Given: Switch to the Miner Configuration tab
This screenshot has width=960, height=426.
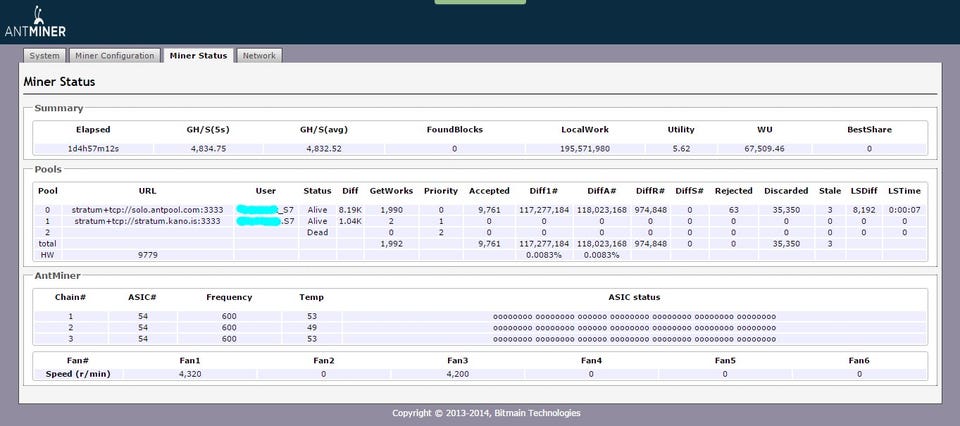Looking at the screenshot, I should click(x=114, y=56).
